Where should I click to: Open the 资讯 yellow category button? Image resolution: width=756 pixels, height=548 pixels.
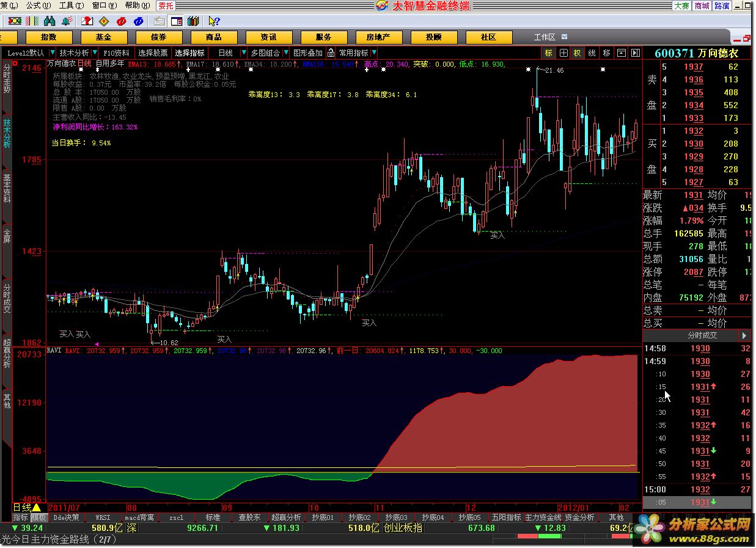pos(268,37)
